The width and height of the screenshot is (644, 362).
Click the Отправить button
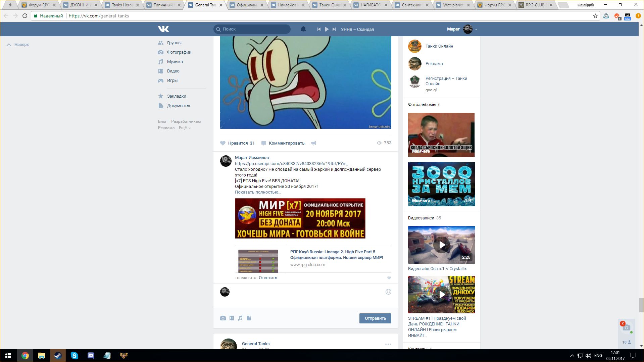point(375,318)
